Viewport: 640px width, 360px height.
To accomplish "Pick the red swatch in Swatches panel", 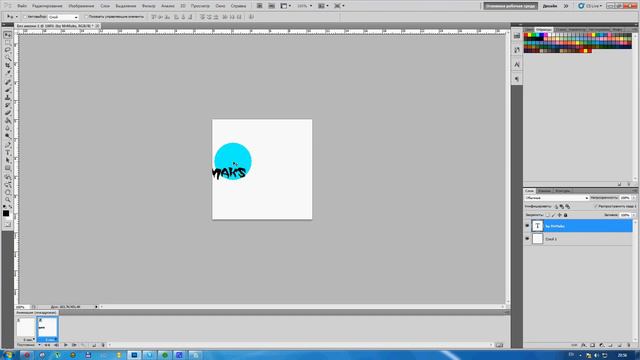I will tap(527, 36).
